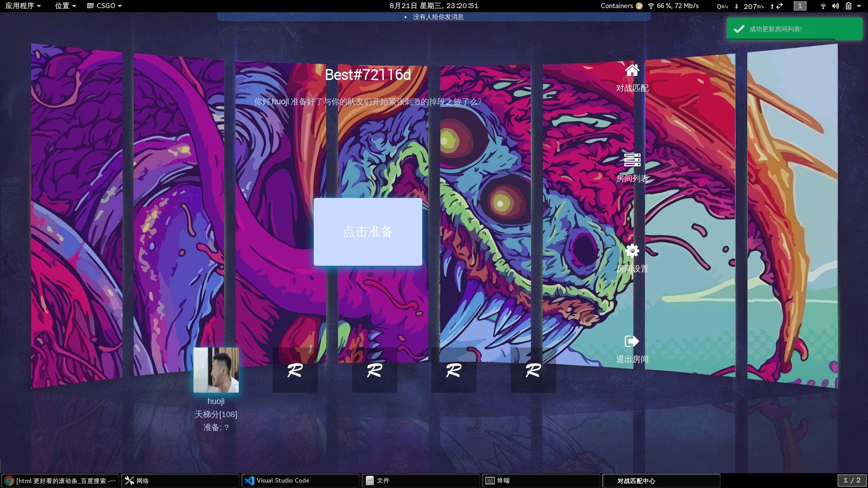This screenshot has width=868, height=488.
Task: Select the fourth empty R player slot
Action: pyautogui.click(x=533, y=370)
